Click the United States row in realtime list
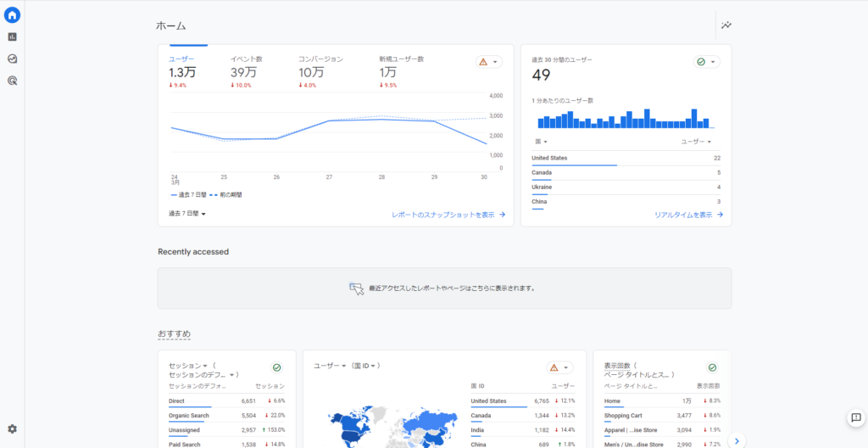 (626, 159)
